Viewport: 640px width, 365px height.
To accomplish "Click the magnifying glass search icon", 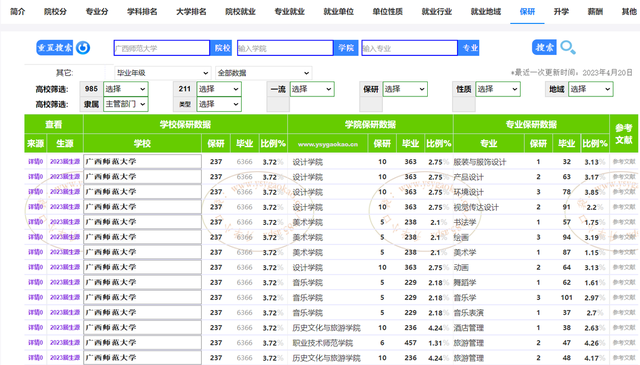I will click(x=568, y=48).
